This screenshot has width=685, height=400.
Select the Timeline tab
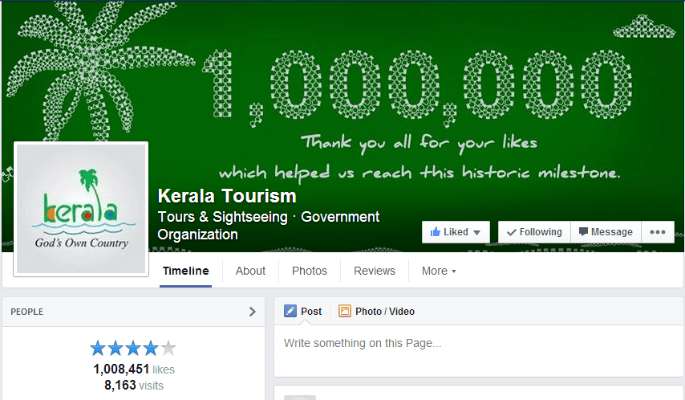[x=186, y=271]
